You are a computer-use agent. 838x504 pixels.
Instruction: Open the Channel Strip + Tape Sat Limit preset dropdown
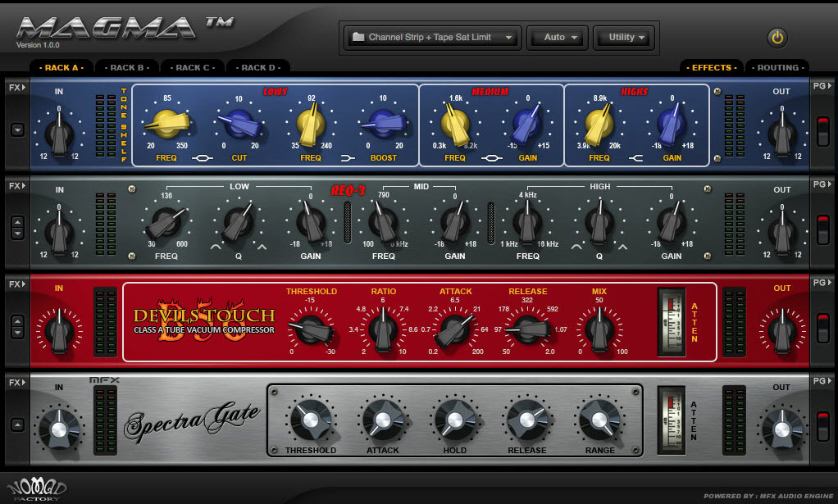pyautogui.click(x=432, y=37)
